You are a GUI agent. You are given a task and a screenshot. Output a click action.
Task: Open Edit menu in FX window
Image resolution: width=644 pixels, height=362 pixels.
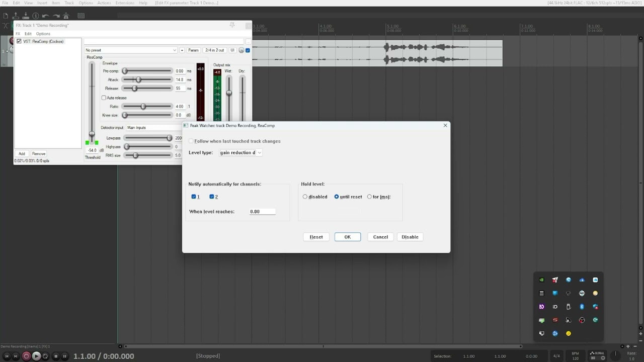(28, 34)
